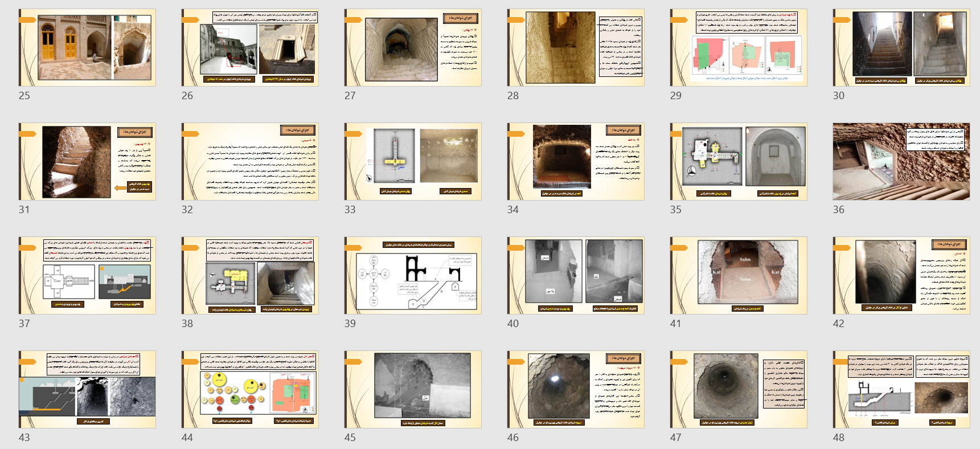Click slide 48 thumbnail

click(901, 389)
